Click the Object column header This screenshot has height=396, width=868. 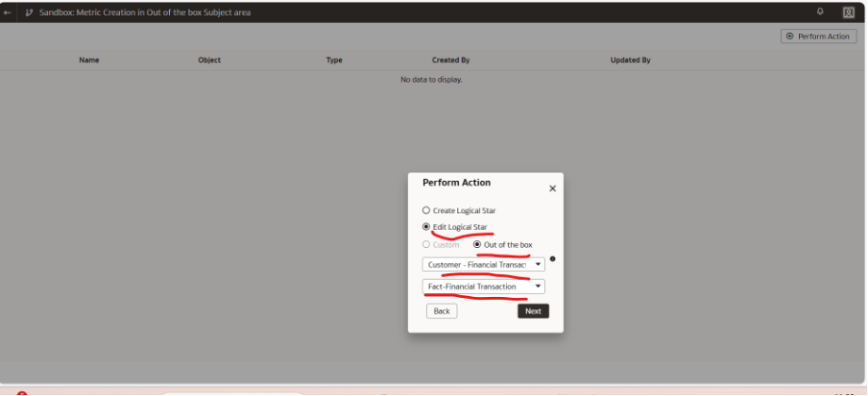click(209, 60)
